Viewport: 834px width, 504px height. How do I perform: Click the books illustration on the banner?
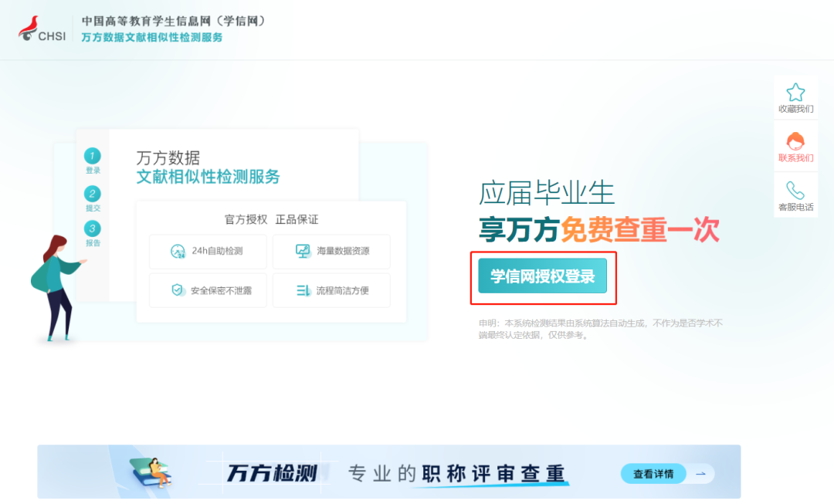click(x=151, y=472)
